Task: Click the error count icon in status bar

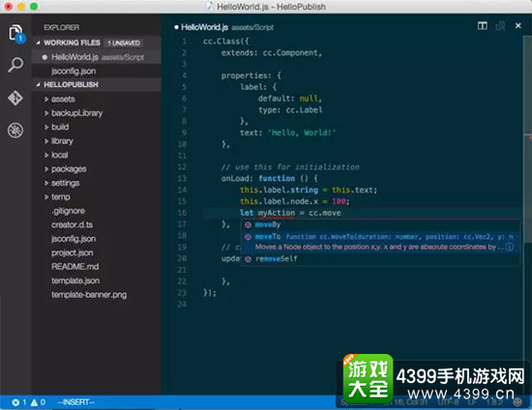Action: (15, 402)
